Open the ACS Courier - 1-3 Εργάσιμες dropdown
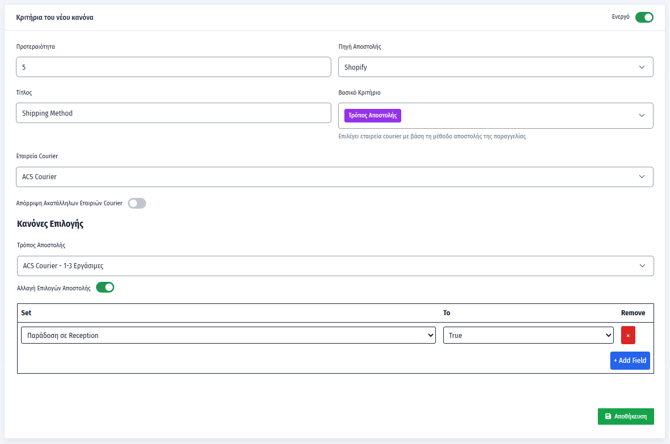Viewport: 670px width, 444px height. [x=335, y=266]
